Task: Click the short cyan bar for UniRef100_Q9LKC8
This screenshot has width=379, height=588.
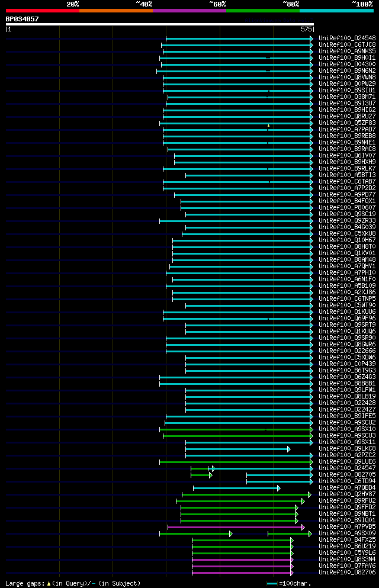Action: [x=238, y=449]
